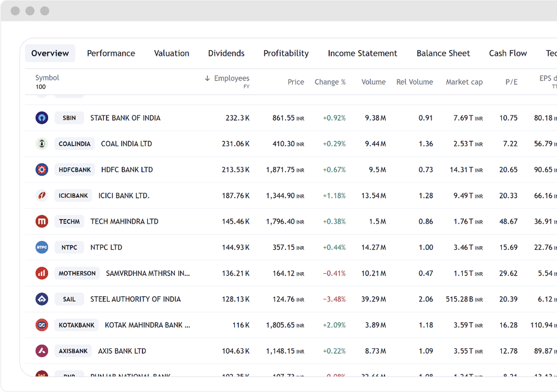The height and width of the screenshot is (392, 557).
Task: Click the Coal India logo icon
Action: (x=42, y=144)
